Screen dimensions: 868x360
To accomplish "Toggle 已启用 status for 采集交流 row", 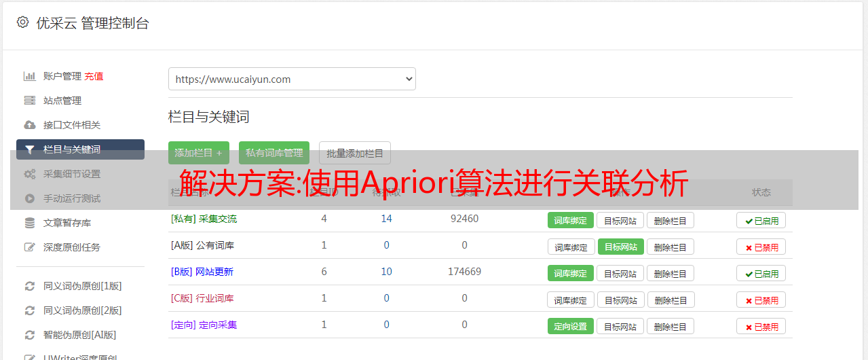I will 761,221.
